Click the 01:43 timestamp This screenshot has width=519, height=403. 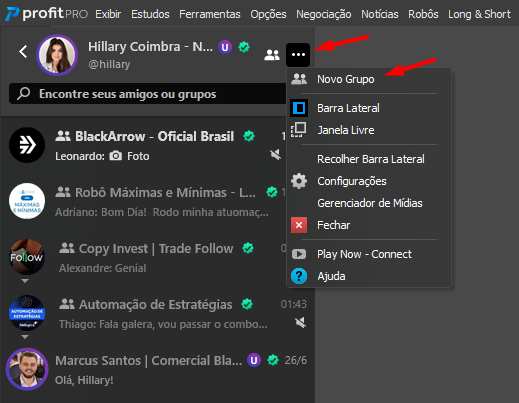(x=293, y=304)
